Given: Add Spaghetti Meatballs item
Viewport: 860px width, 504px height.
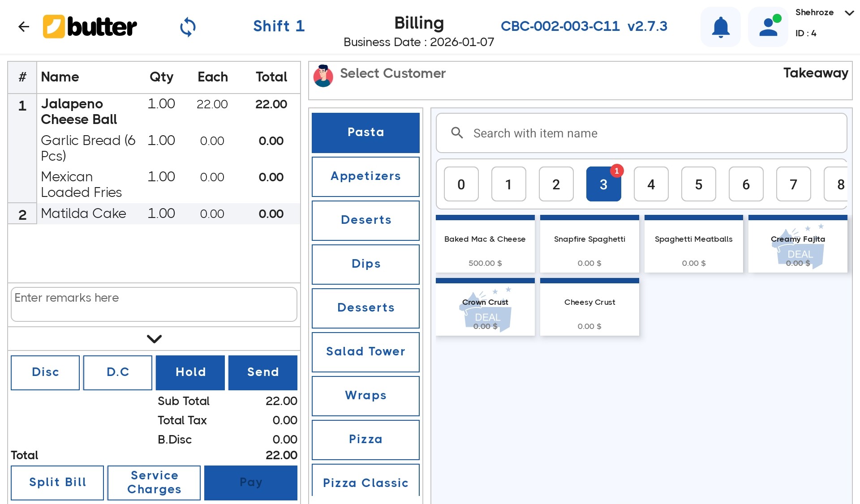Looking at the screenshot, I should [x=694, y=244].
